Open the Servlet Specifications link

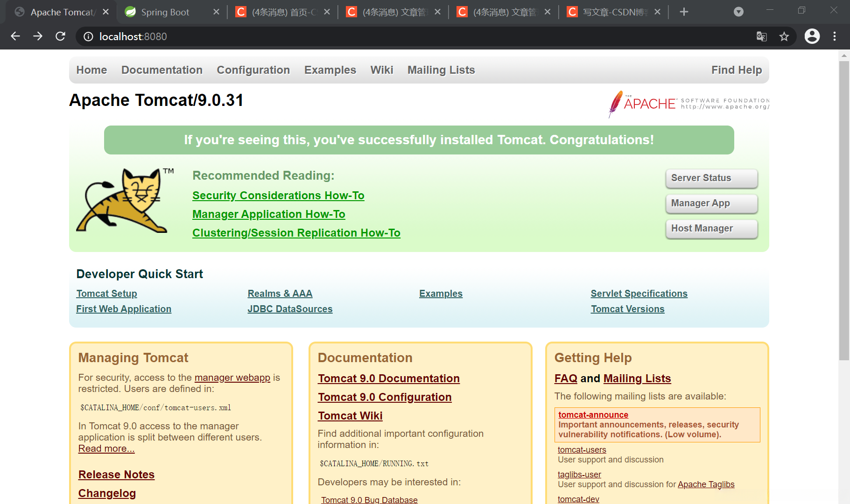pyautogui.click(x=639, y=294)
